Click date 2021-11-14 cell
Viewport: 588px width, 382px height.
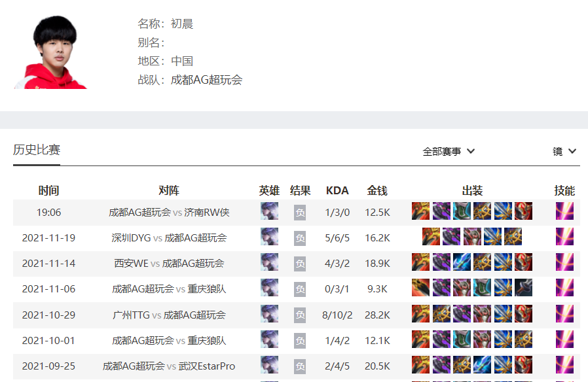point(48,264)
